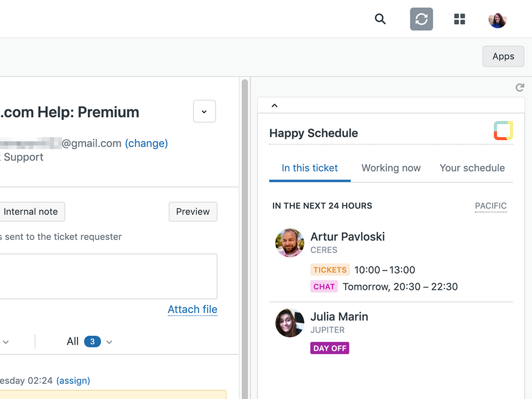The height and width of the screenshot is (399, 532).
Task: Click the Apps button
Action: [503, 57]
